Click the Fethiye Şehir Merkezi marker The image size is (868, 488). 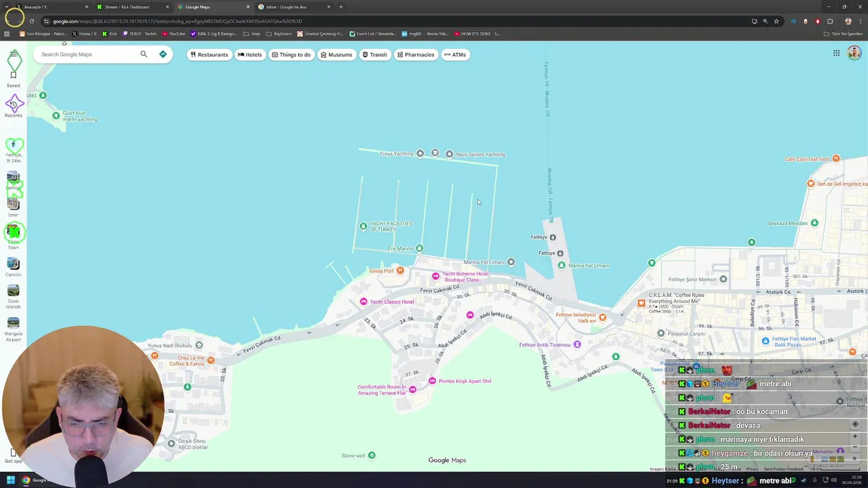coord(723,279)
